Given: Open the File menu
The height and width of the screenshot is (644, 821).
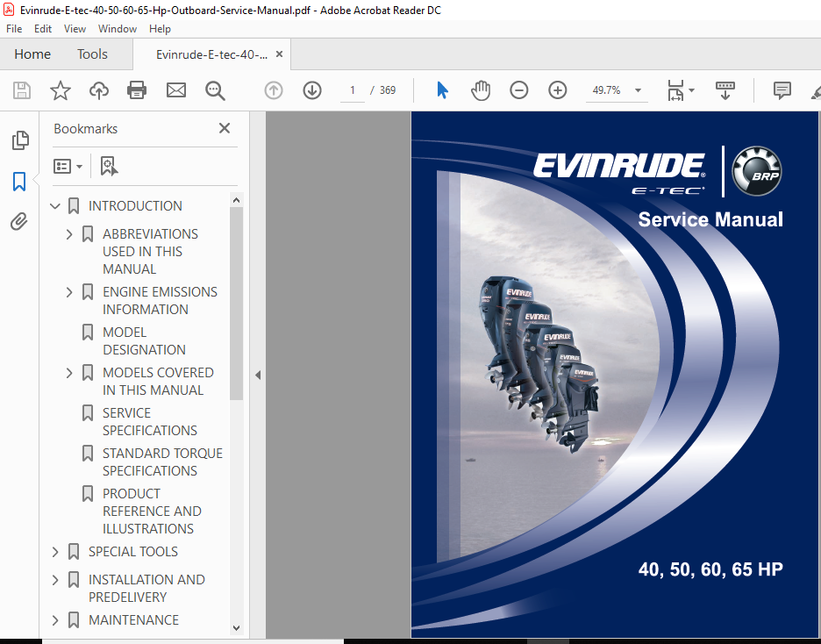Looking at the screenshot, I should [x=14, y=29].
